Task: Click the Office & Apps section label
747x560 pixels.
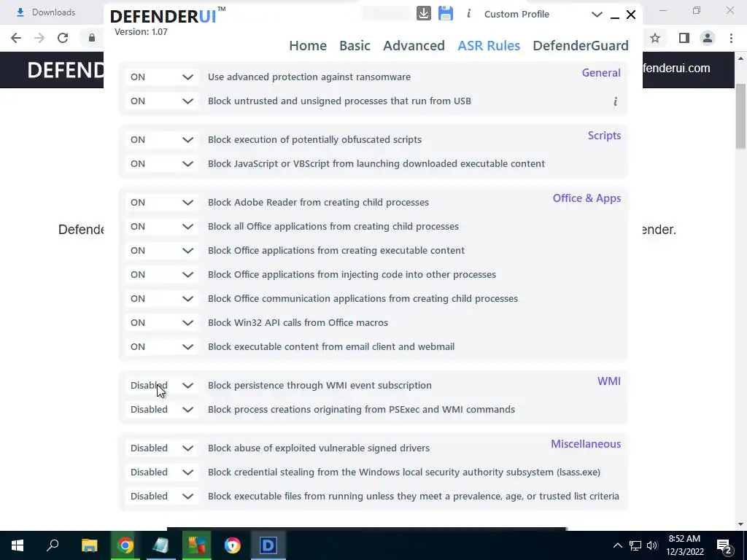Action: click(x=587, y=198)
